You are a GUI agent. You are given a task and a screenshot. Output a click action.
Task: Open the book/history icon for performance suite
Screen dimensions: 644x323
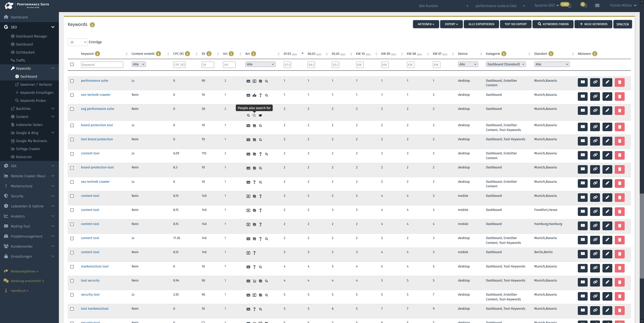click(583, 82)
